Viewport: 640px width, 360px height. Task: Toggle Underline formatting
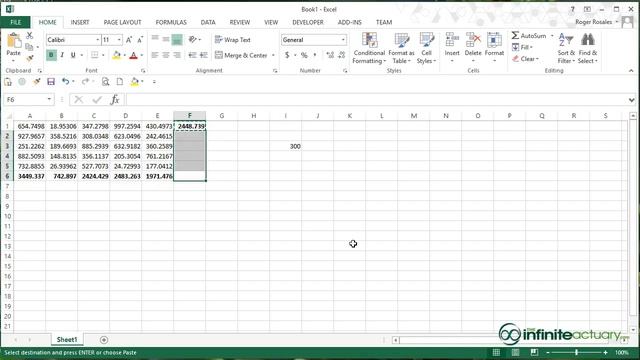click(x=73, y=55)
